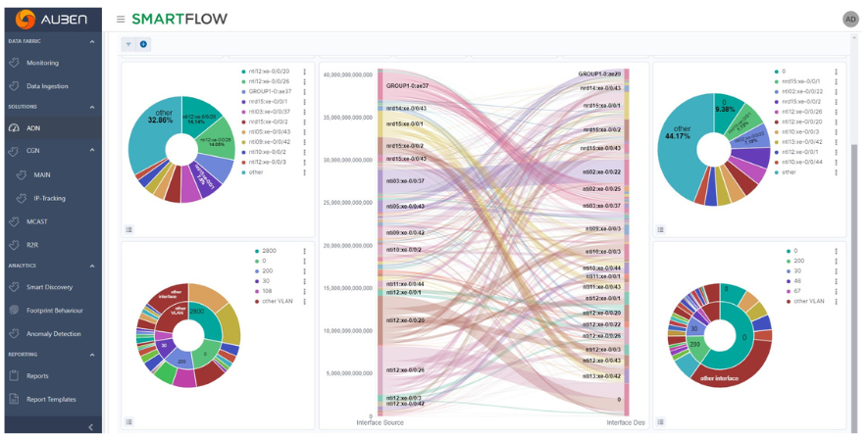Open the filter funnel tool

[128, 44]
